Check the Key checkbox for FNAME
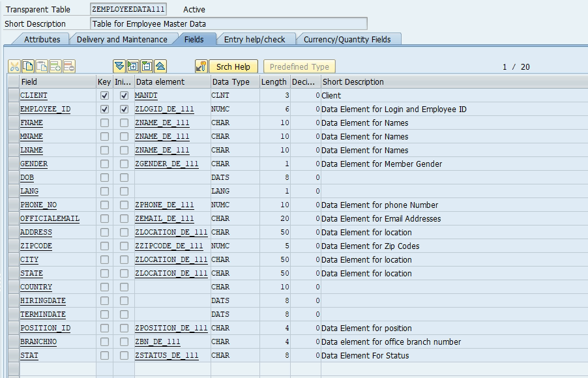This screenshot has height=378, width=588. coord(104,123)
